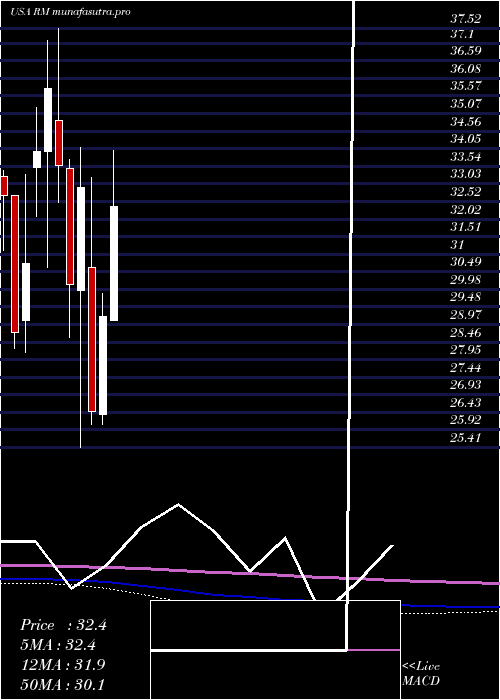
Task: Click the 26.43 price axis label
Action: tap(466, 403)
